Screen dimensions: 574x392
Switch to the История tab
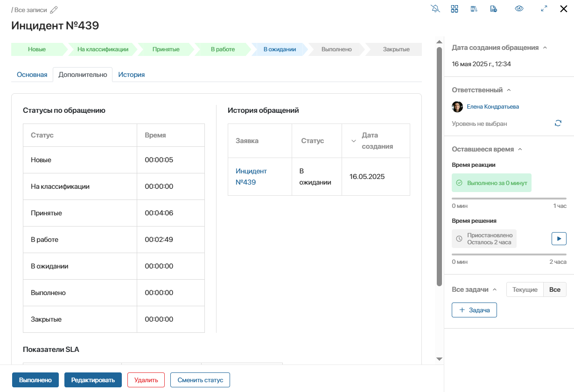click(131, 75)
